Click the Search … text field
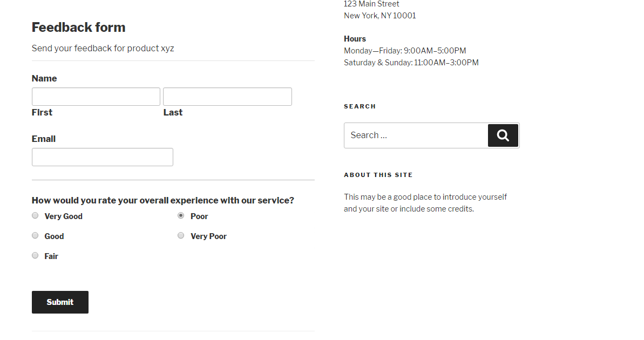 click(416, 135)
